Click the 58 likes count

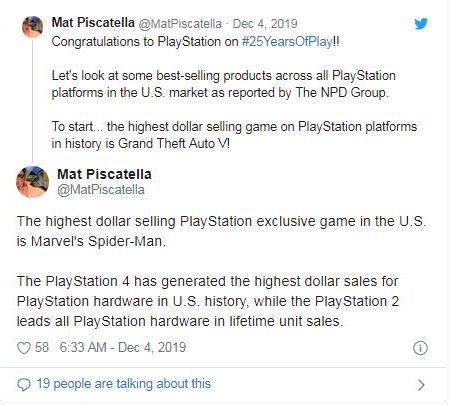click(x=42, y=347)
